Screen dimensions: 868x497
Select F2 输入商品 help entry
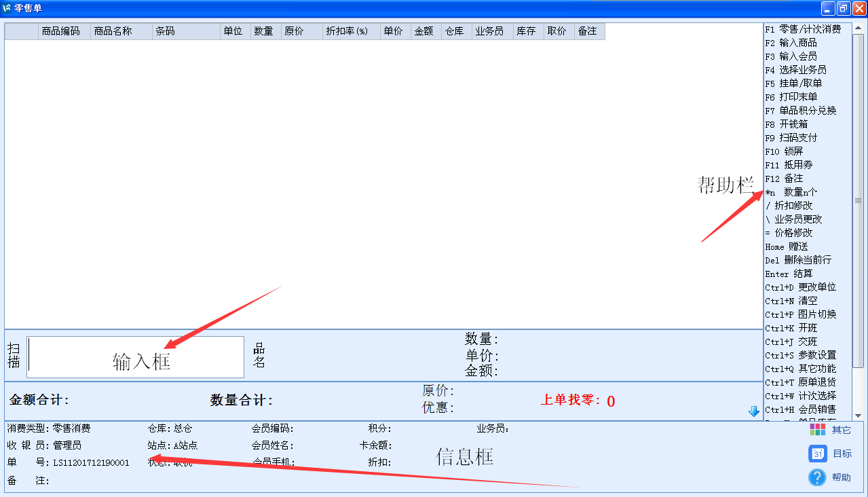(x=791, y=43)
